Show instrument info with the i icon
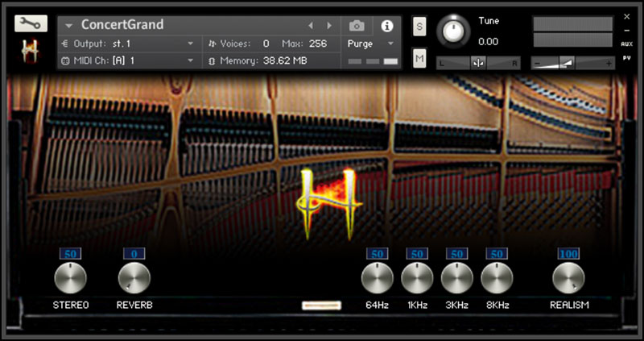The width and height of the screenshot is (644, 341). (x=387, y=26)
